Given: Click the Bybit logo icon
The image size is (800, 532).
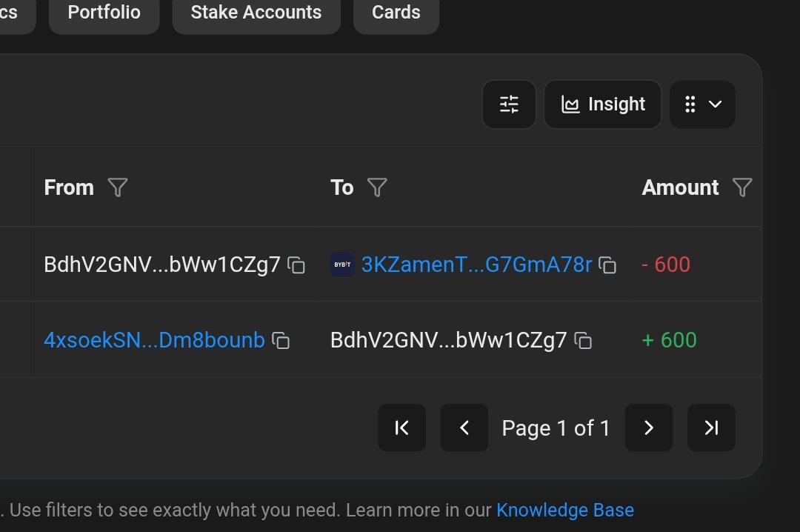Looking at the screenshot, I should (342, 265).
